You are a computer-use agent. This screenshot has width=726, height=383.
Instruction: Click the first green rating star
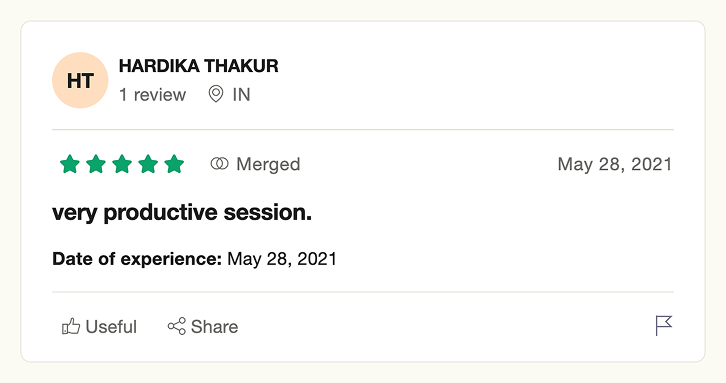click(70, 164)
